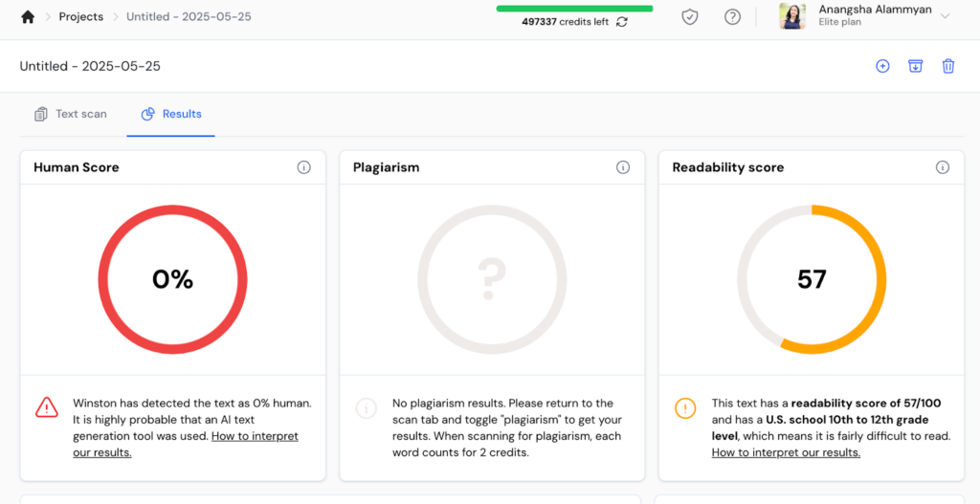Show info for Human Score card

tap(304, 167)
